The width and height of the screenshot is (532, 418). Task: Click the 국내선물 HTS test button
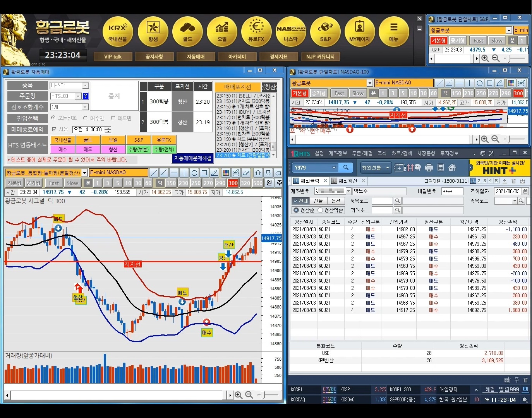point(63,140)
